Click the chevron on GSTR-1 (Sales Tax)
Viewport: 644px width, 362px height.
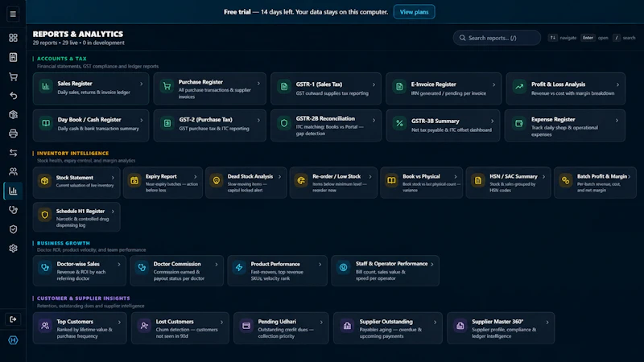[x=374, y=84]
